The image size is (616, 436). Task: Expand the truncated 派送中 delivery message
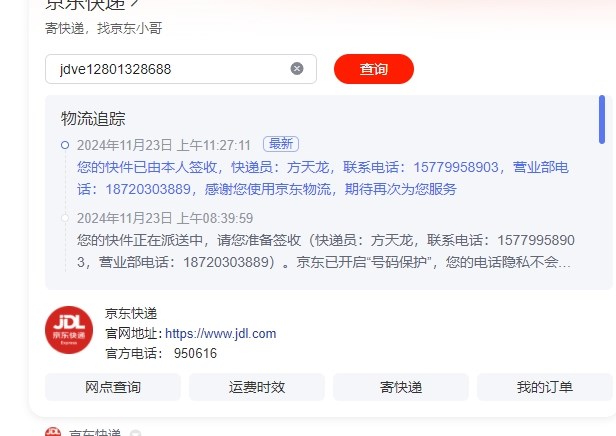326,251
